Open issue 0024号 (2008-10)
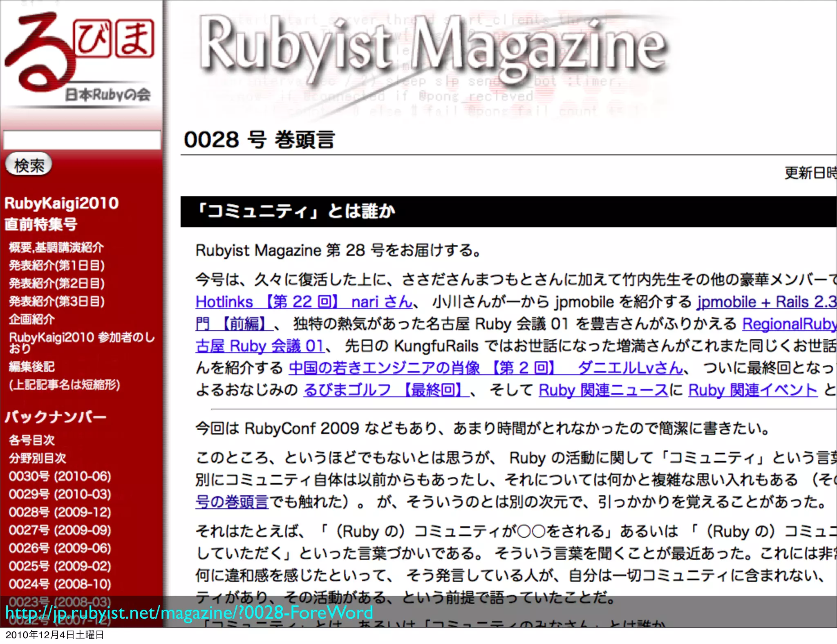 pos(60,584)
